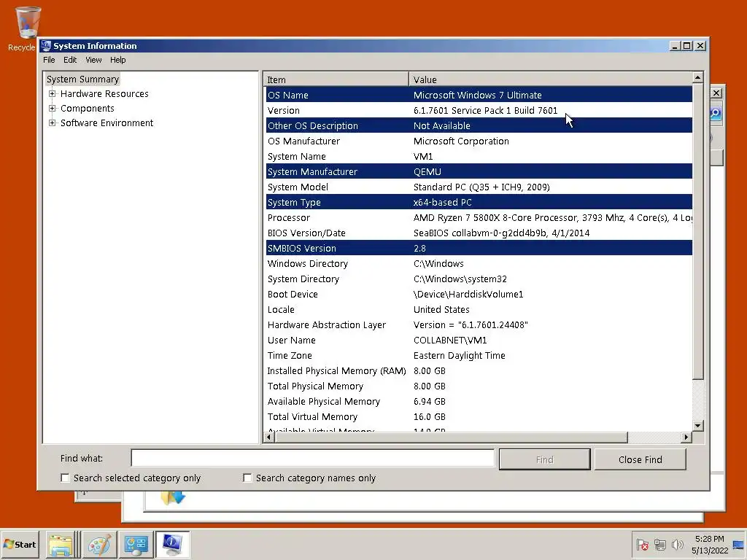Open the View menu
Image resolution: width=747 pixels, height=560 pixels.
[x=93, y=60]
